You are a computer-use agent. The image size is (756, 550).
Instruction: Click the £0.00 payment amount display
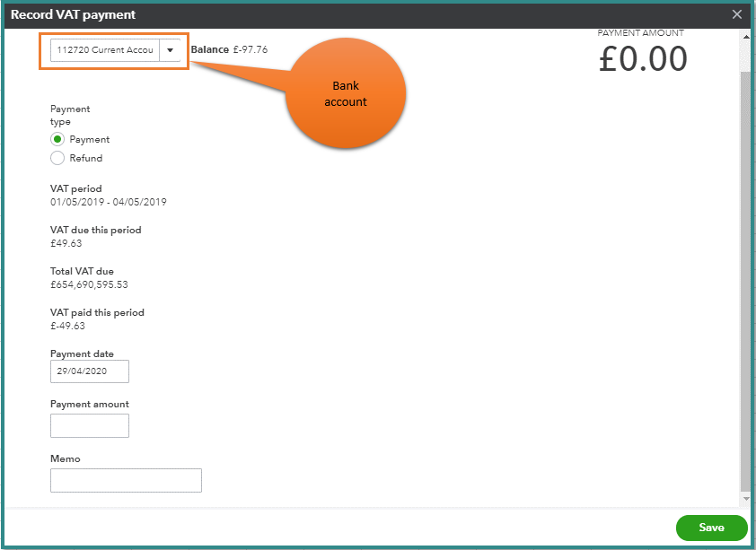(x=643, y=57)
